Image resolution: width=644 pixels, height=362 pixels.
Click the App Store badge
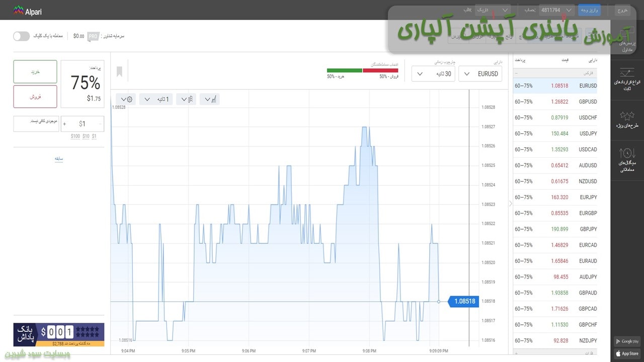point(627,353)
